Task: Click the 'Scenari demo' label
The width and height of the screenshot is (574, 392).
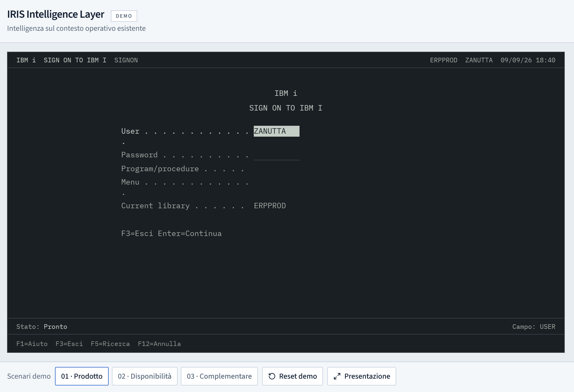Action: 29,376
